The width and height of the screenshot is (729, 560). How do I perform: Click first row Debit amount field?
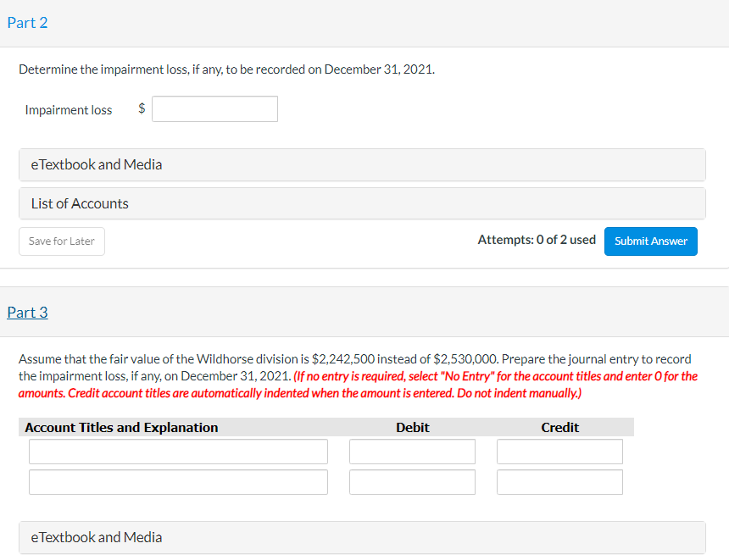point(412,452)
